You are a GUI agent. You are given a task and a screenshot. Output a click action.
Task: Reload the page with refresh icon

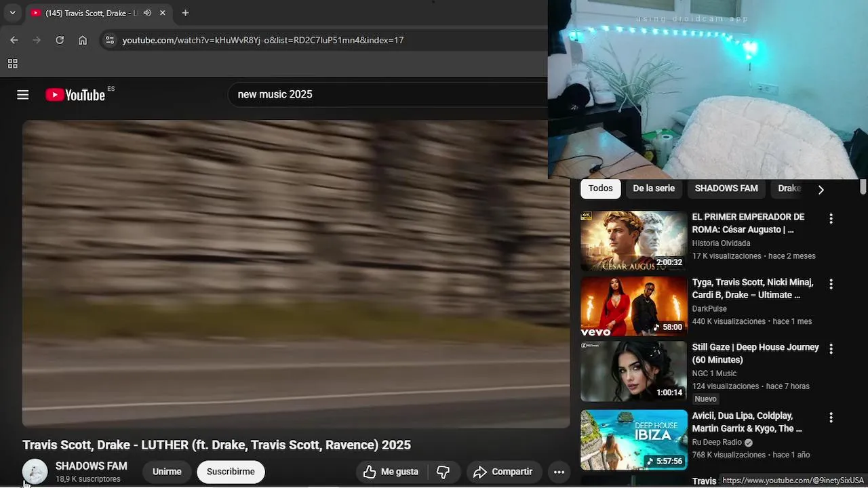click(60, 40)
